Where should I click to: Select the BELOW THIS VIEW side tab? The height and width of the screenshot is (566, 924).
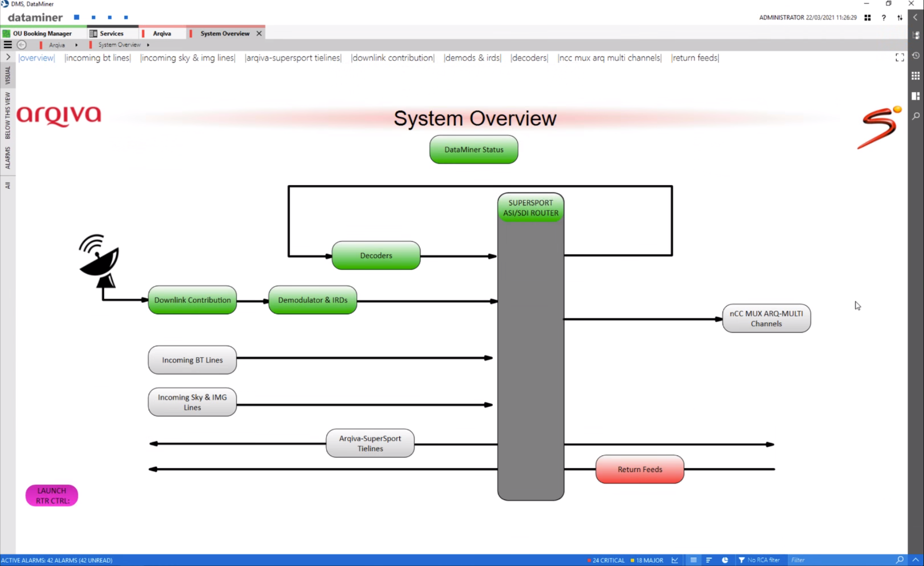8,116
